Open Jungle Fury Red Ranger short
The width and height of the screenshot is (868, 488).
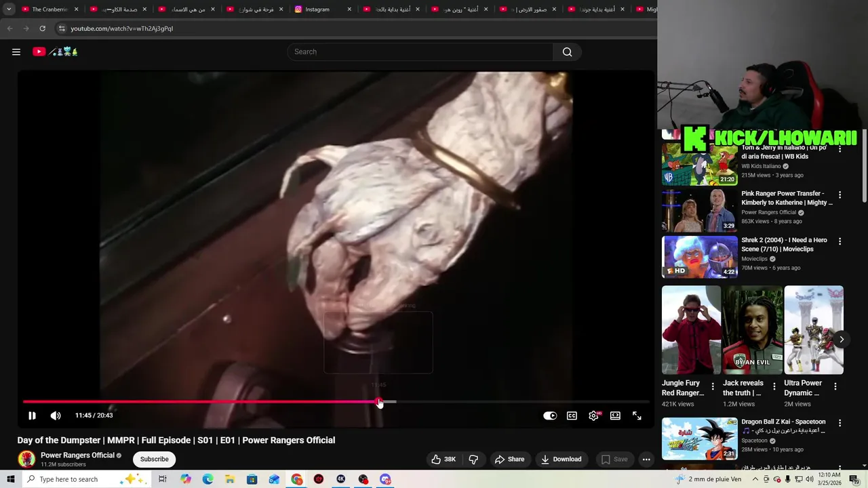point(691,329)
